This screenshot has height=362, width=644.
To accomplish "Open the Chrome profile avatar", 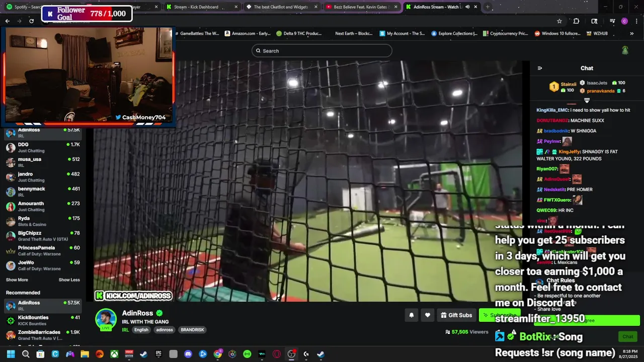I will coord(624,21).
